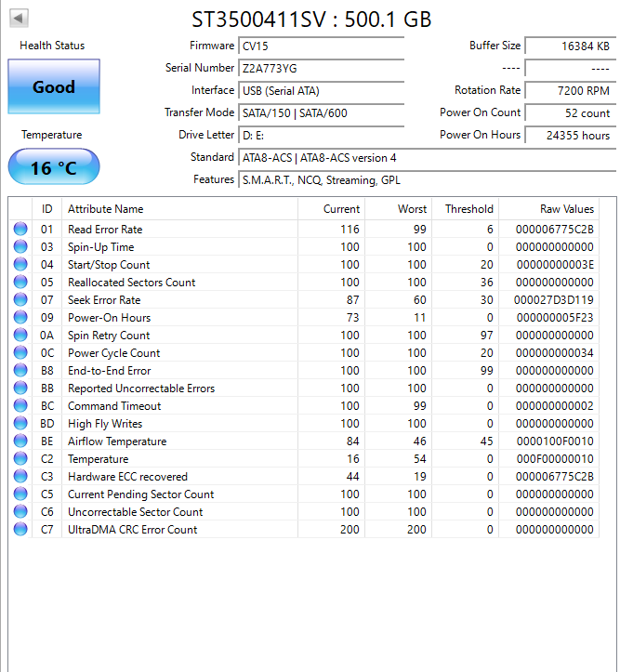
Task: Click raw value 0000000003E
Action: (555, 265)
